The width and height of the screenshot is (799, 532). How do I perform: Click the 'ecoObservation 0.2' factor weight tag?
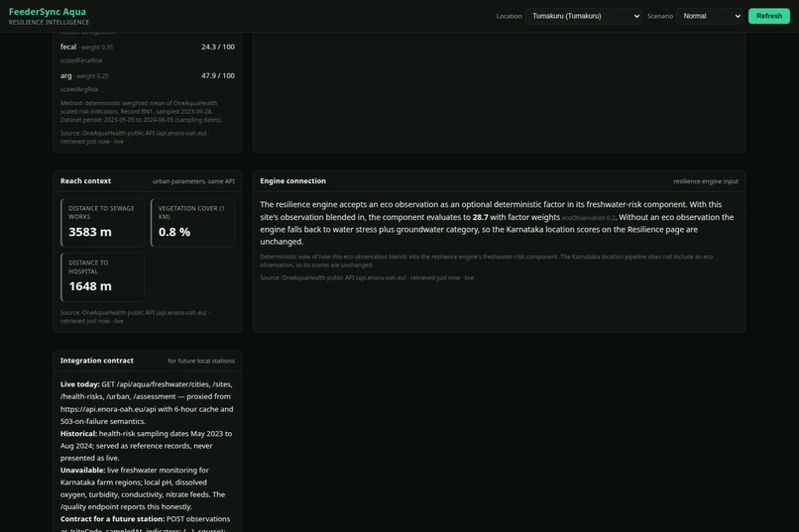coord(588,218)
